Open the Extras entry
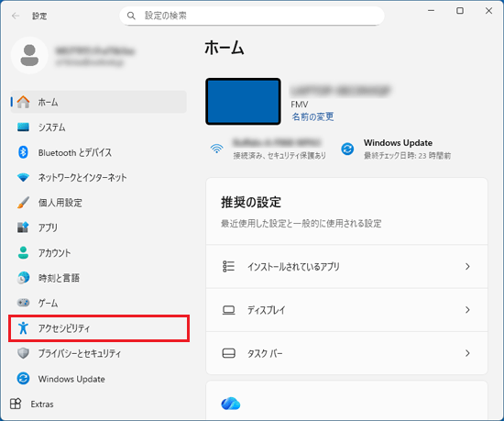 [42, 404]
